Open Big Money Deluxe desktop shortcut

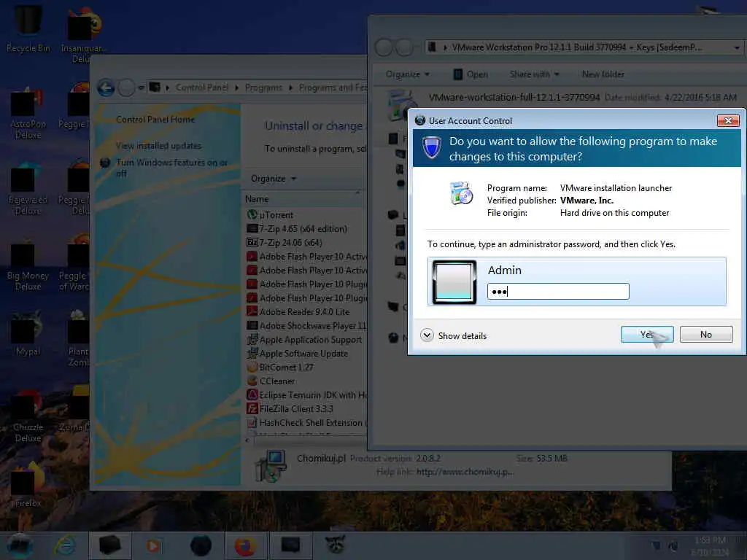click(x=28, y=265)
